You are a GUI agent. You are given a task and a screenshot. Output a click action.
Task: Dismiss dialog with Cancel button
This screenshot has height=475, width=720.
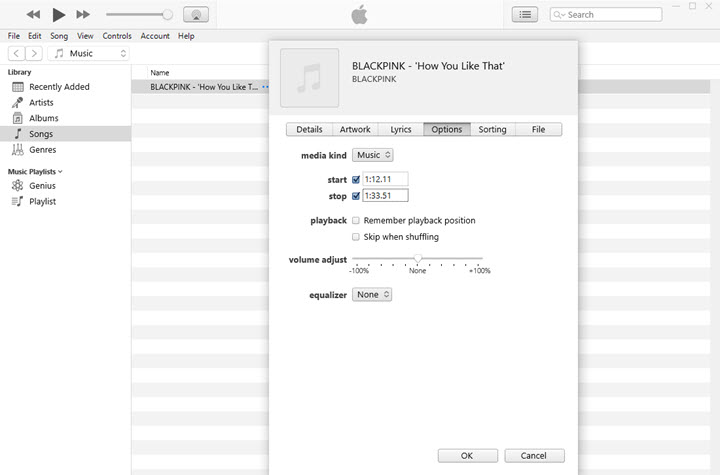tap(534, 456)
